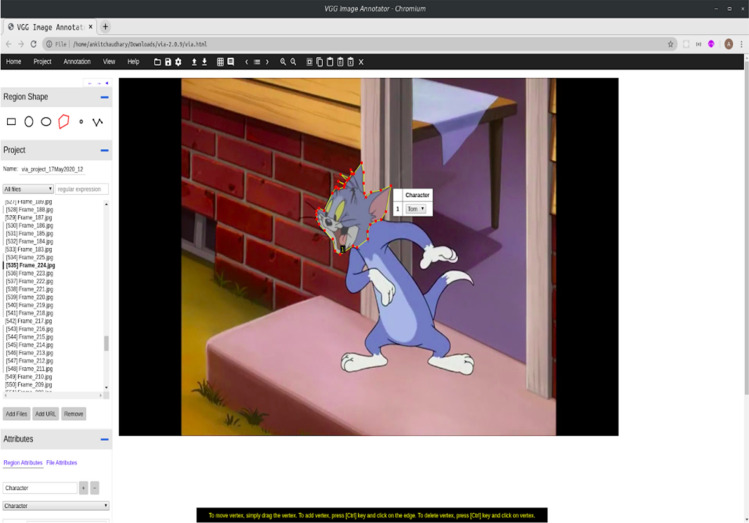
Task: Select Frame_223.jpg in file list
Action: [29, 273]
